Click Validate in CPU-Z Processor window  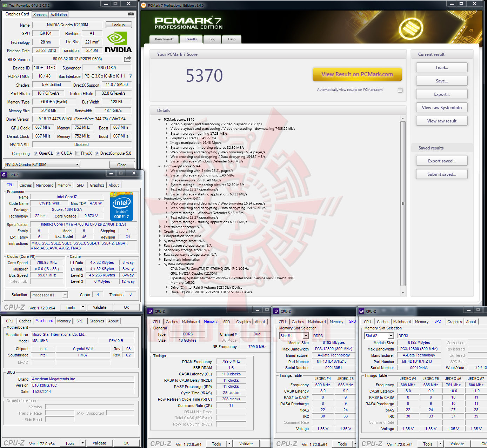(100, 307)
